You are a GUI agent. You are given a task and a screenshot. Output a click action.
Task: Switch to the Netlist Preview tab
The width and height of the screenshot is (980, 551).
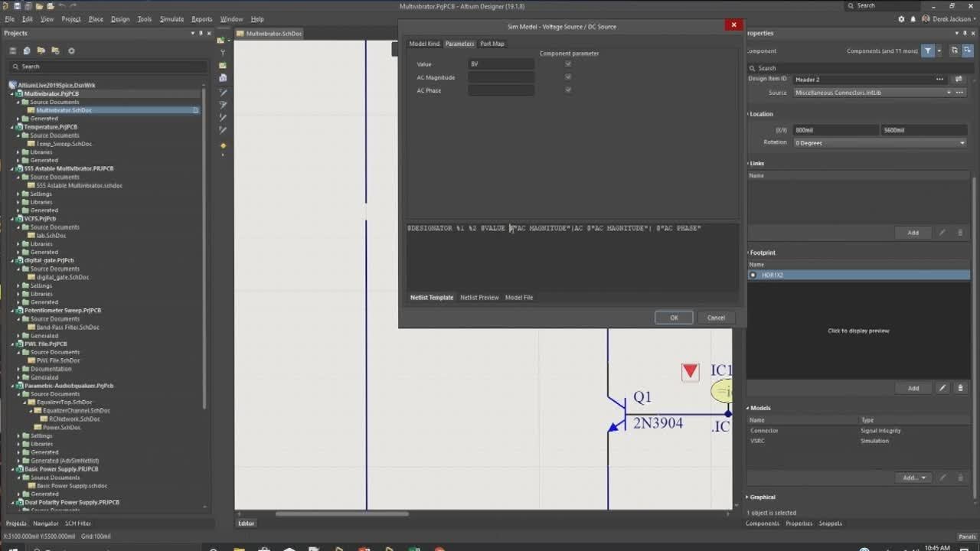tap(479, 297)
